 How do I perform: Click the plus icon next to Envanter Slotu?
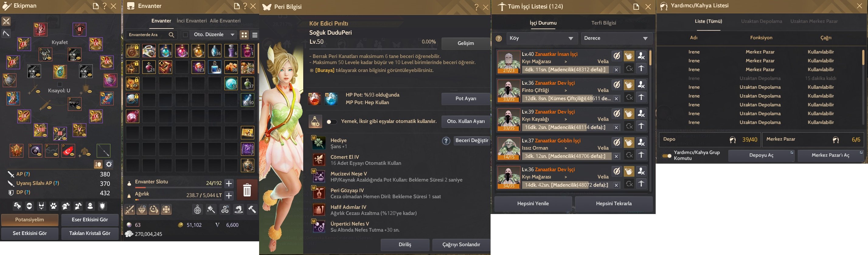click(x=229, y=183)
